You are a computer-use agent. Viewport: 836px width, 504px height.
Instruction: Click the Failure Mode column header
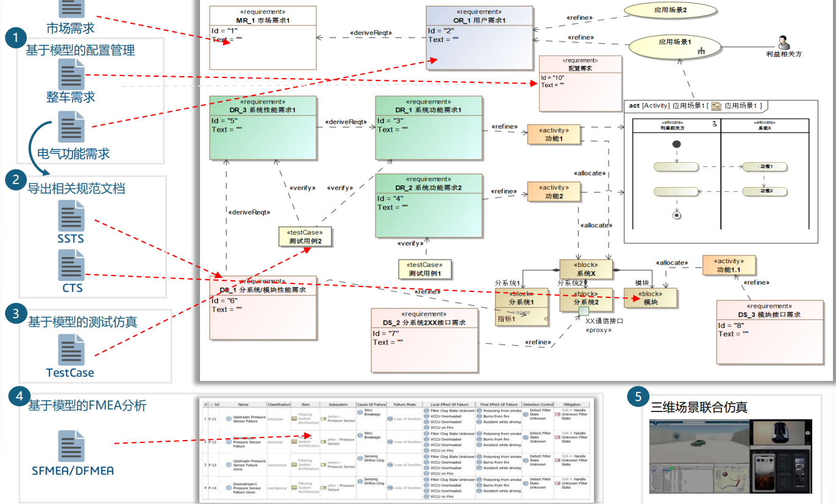(405, 404)
